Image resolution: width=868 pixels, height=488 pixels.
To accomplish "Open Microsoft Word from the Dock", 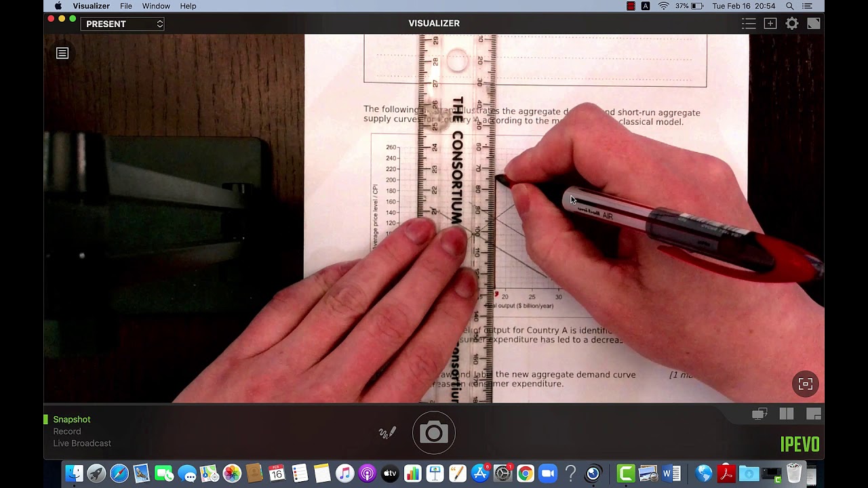I will [671, 473].
